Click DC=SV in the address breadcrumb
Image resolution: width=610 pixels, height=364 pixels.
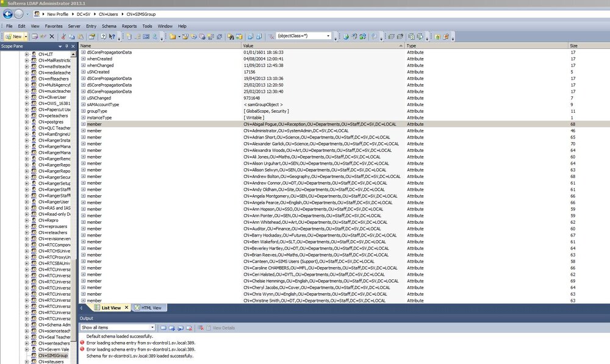tap(83, 14)
